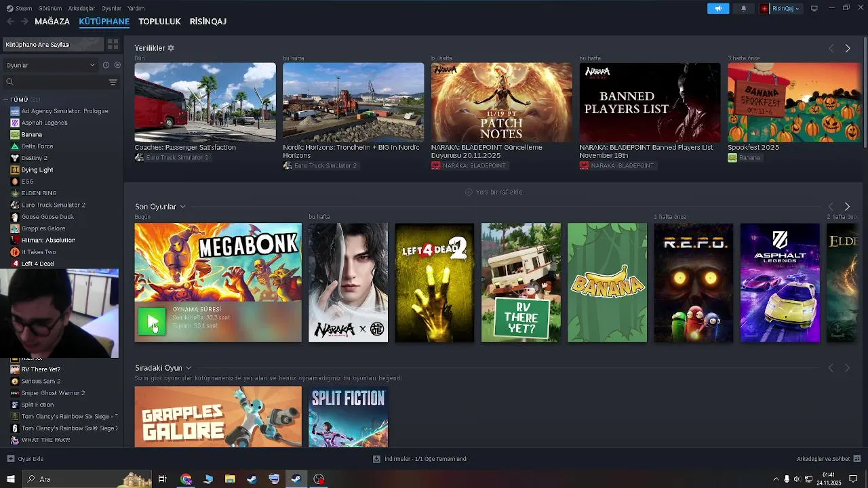Open the Oyunlar menu in menu bar
This screenshot has width=868, height=488.
coord(111,8)
